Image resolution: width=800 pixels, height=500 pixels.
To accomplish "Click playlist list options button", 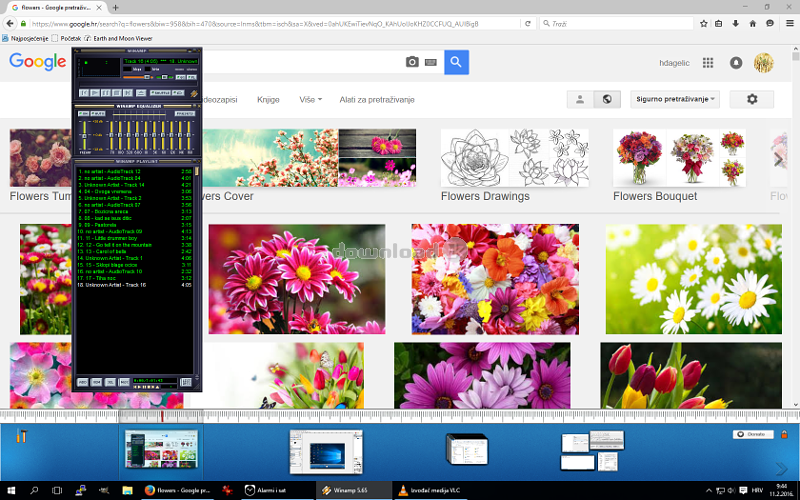I will (186, 382).
